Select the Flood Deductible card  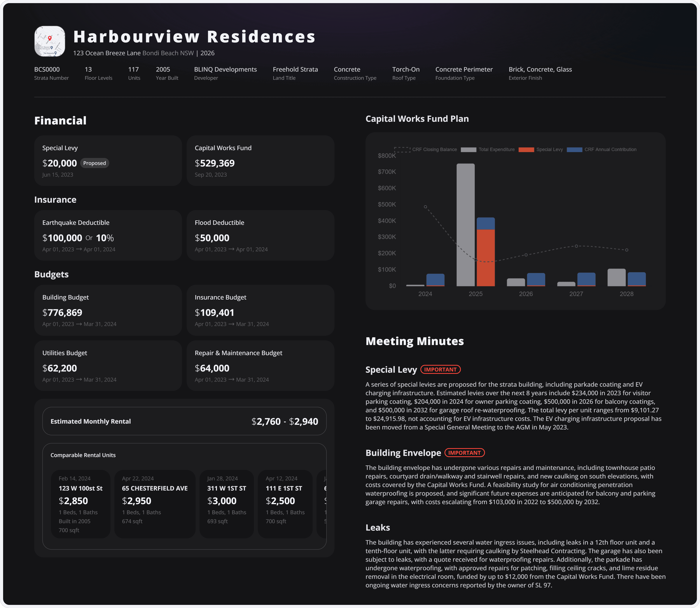point(261,235)
